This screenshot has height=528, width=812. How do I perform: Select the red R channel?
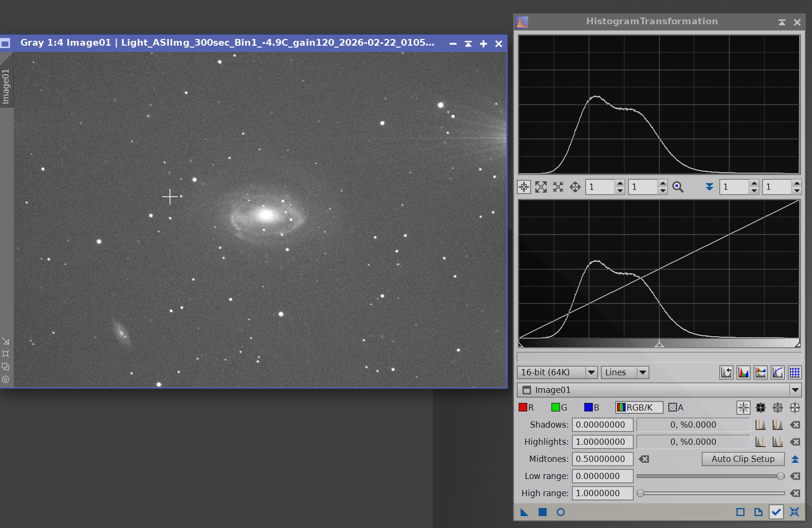(526, 408)
